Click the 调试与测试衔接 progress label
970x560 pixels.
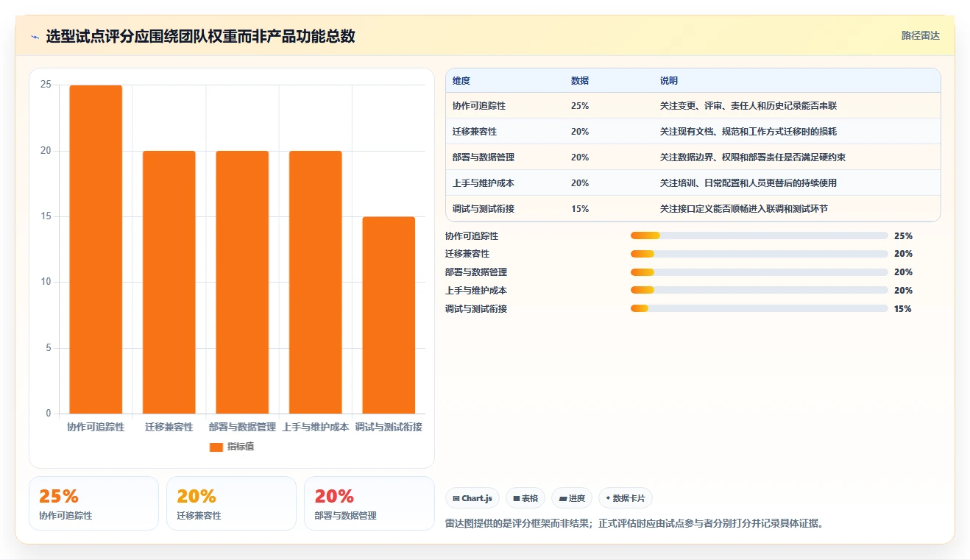[476, 309]
